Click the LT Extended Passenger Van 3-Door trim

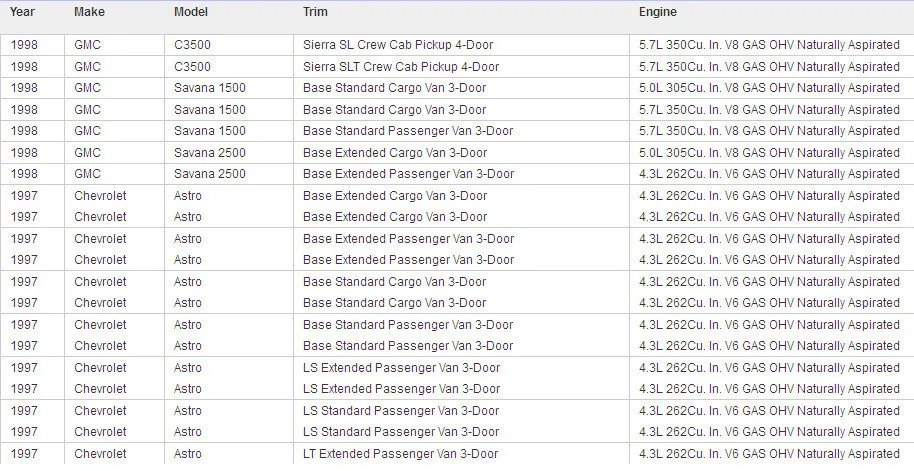[400, 454]
